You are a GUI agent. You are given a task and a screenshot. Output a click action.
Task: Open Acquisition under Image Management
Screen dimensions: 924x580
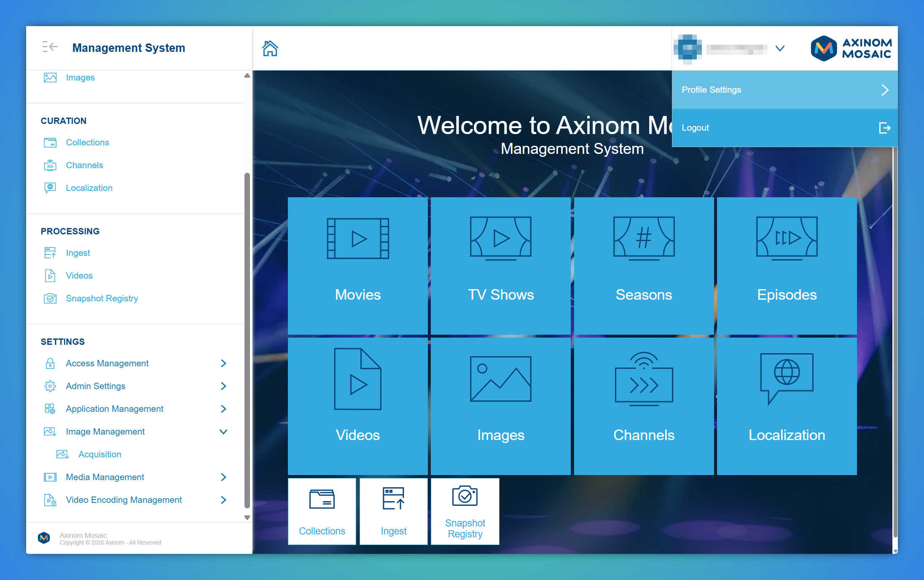pyautogui.click(x=100, y=454)
